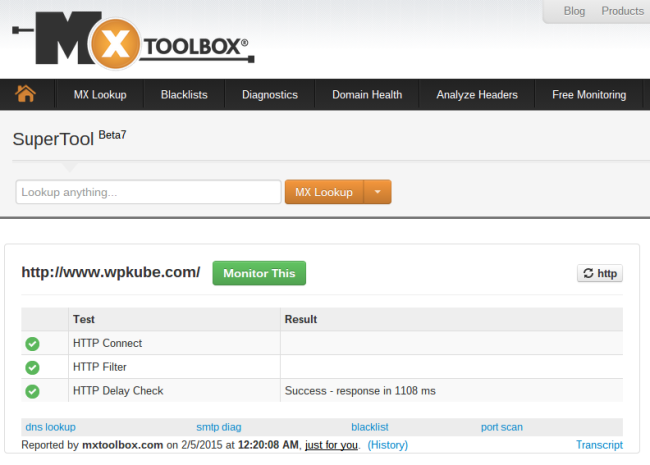Click the smtp diag link

pyautogui.click(x=218, y=427)
